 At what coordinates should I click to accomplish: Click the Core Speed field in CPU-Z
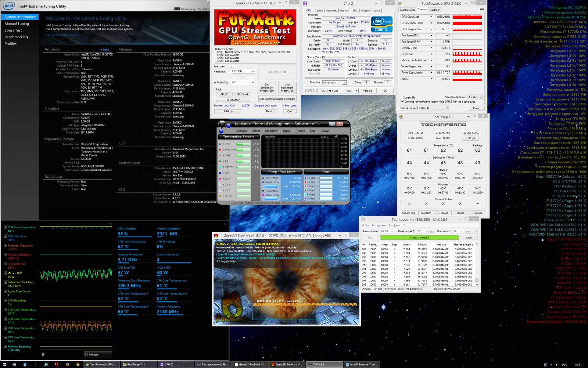(x=333, y=61)
